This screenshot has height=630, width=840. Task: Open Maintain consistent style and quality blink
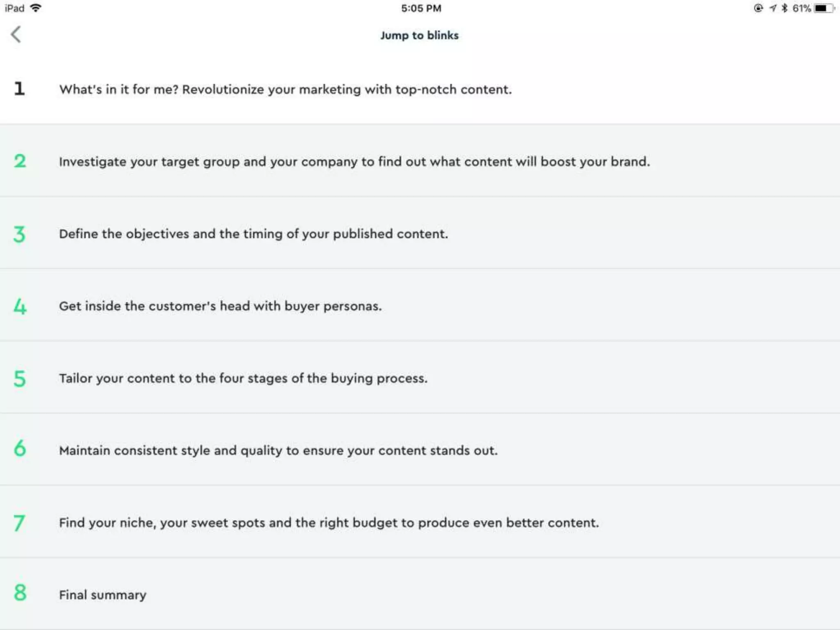[x=278, y=450]
